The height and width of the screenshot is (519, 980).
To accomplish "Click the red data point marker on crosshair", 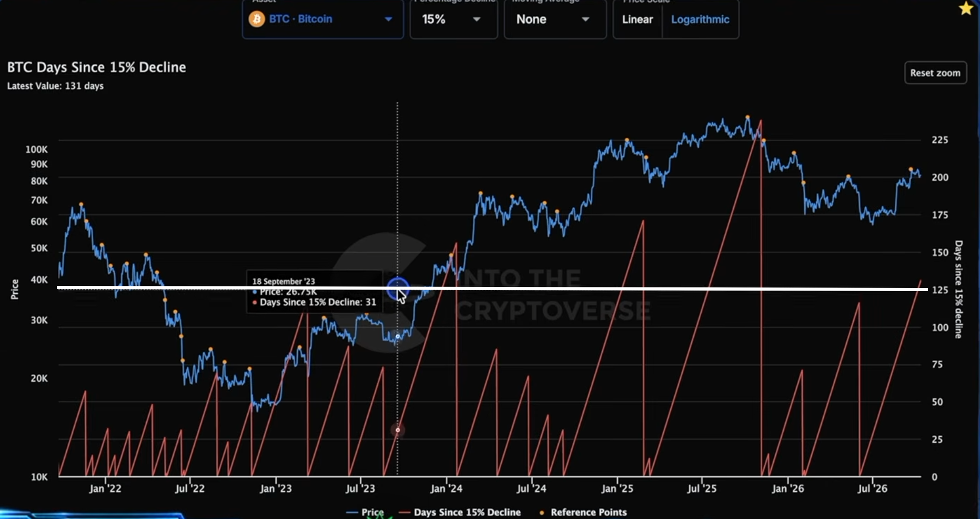I will point(398,430).
